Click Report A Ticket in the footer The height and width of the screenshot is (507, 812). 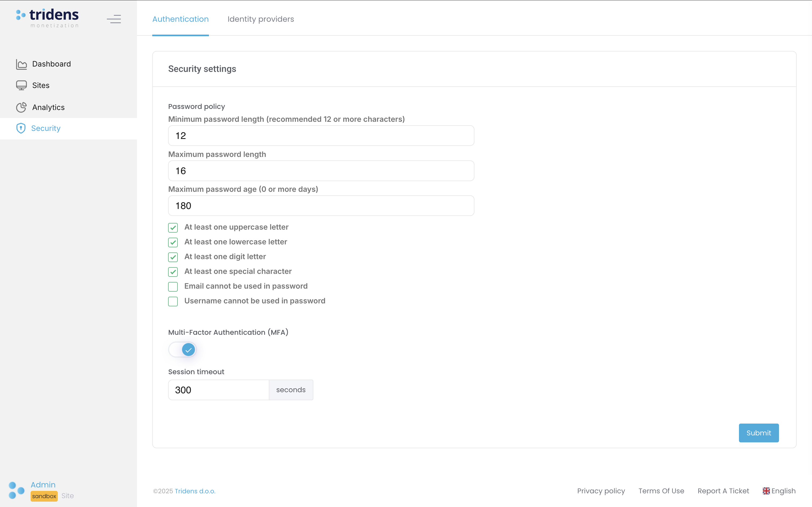pos(723,491)
